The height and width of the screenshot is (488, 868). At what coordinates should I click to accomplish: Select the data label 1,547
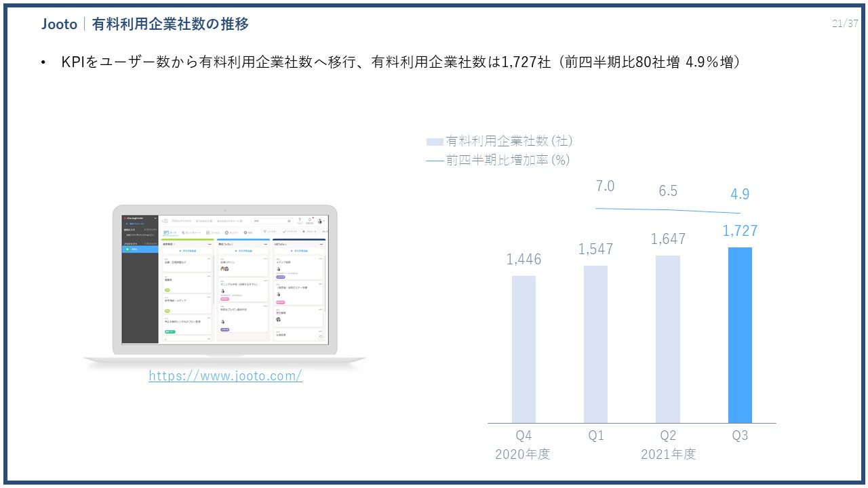coord(595,249)
